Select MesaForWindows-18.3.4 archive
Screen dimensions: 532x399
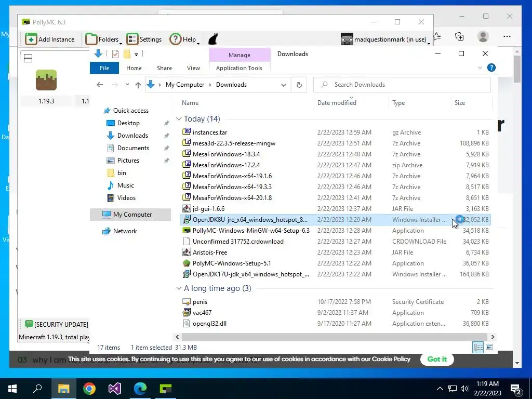[x=226, y=154]
